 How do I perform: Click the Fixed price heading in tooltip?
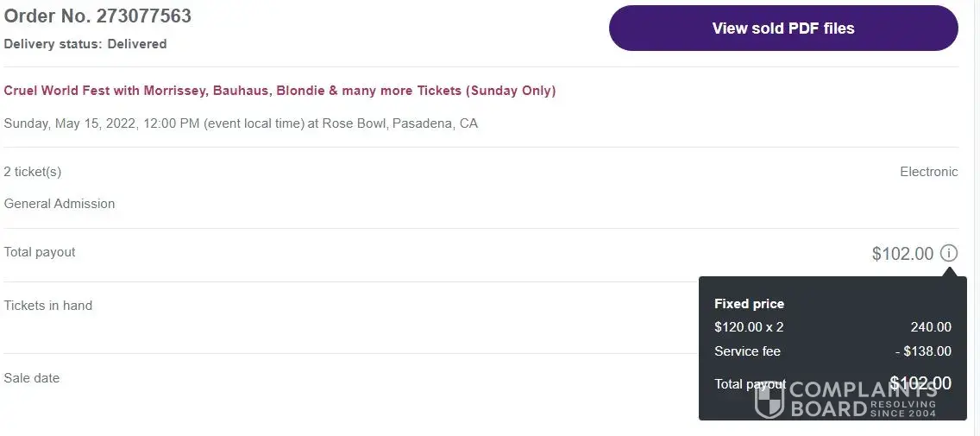pyautogui.click(x=749, y=304)
